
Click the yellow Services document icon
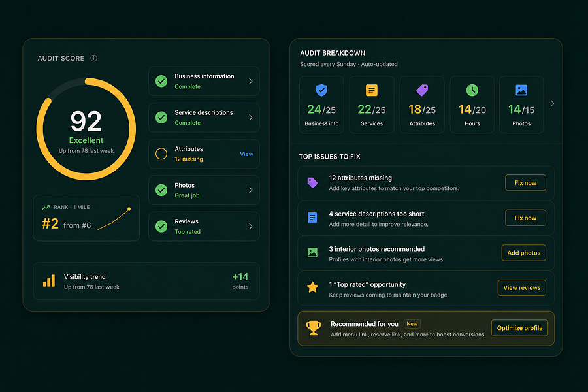pyautogui.click(x=372, y=90)
